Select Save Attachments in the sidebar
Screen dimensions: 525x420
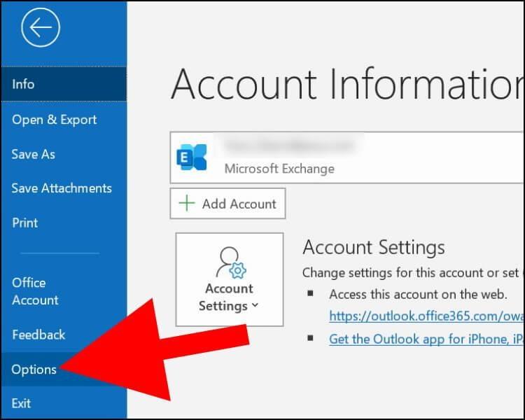tap(64, 188)
